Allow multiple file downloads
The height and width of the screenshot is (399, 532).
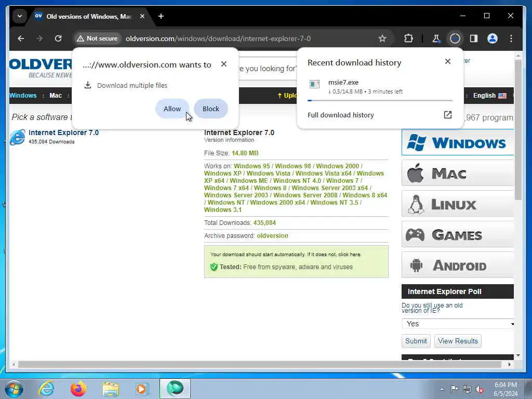pyautogui.click(x=172, y=109)
